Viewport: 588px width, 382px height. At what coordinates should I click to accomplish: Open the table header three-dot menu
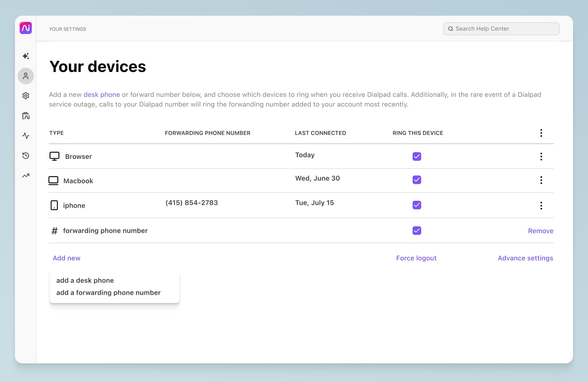click(x=541, y=133)
